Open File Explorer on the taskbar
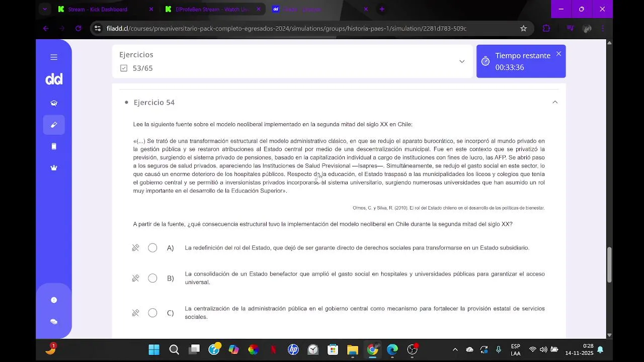 (x=352, y=349)
